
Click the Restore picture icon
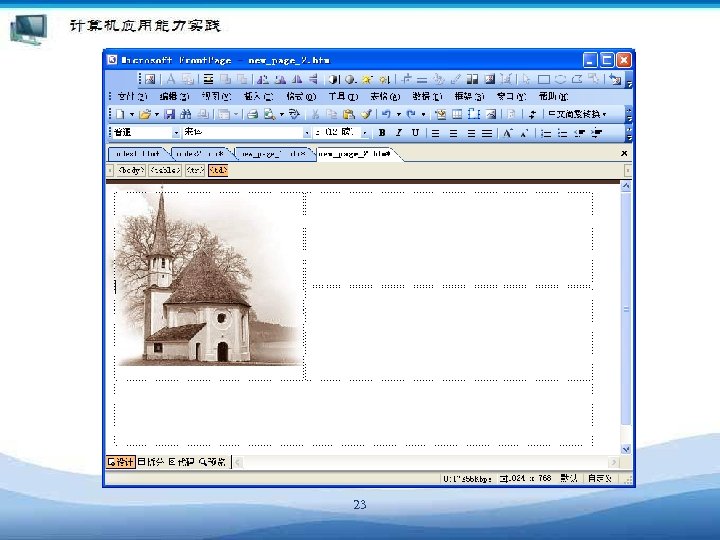click(615, 79)
